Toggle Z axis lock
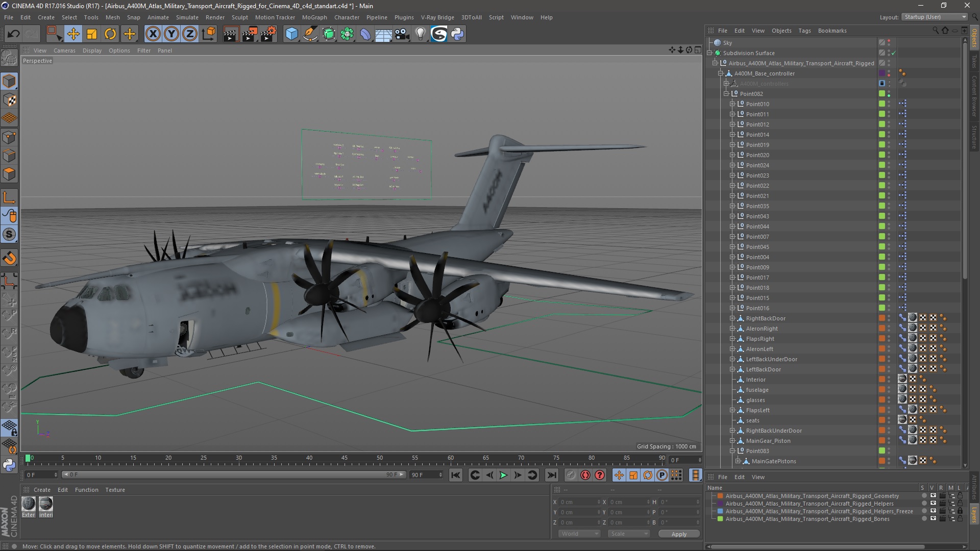Image resolution: width=980 pixels, height=551 pixels. tap(190, 34)
